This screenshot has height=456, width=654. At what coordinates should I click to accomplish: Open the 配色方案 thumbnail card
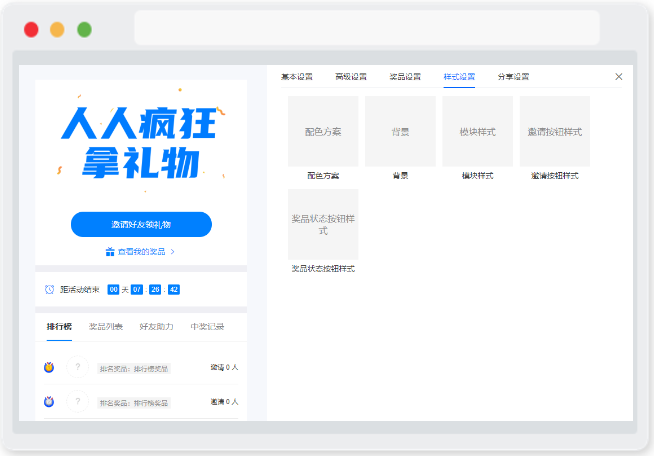click(x=323, y=131)
